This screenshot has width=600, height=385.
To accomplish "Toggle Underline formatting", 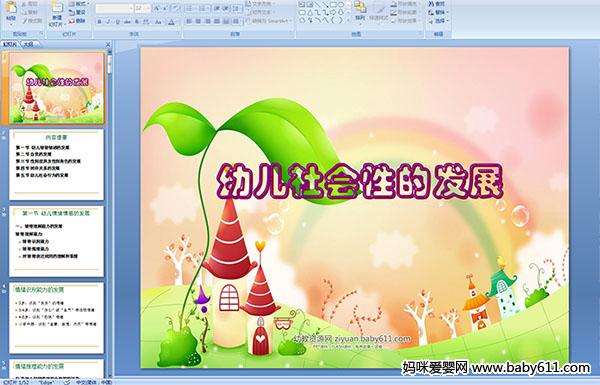I will [x=117, y=22].
